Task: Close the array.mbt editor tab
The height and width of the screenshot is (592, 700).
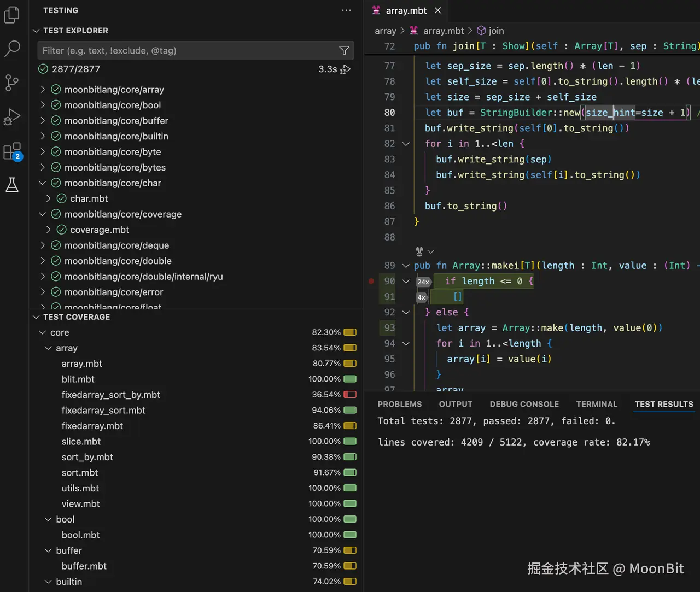Action: [437, 10]
